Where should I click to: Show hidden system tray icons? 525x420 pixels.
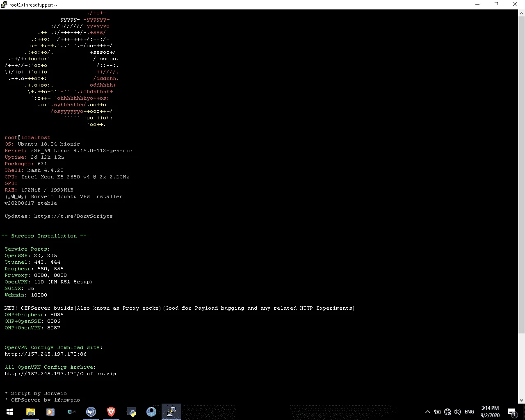(428, 412)
